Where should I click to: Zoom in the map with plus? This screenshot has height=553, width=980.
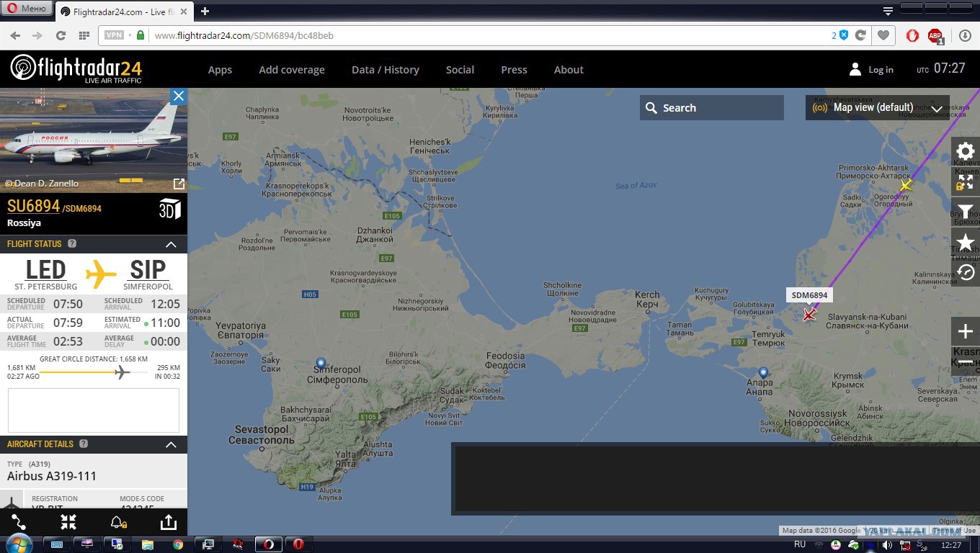(x=966, y=331)
